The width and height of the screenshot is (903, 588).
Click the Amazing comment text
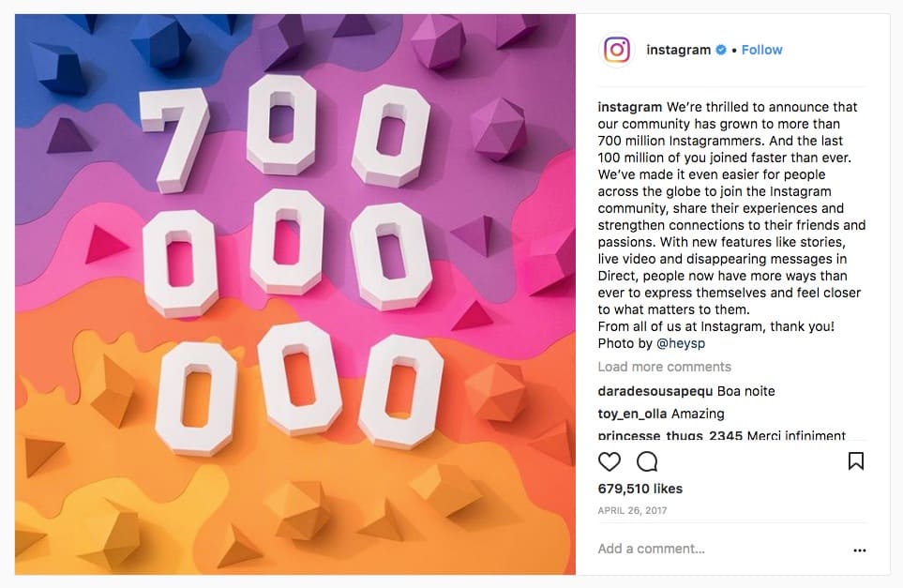pos(698,415)
